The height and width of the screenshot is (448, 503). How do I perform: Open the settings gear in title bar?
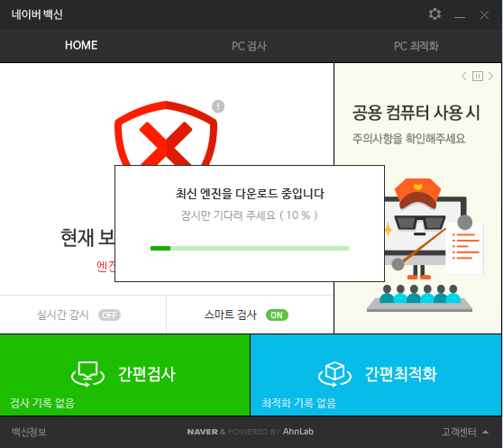tap(434, 14)
